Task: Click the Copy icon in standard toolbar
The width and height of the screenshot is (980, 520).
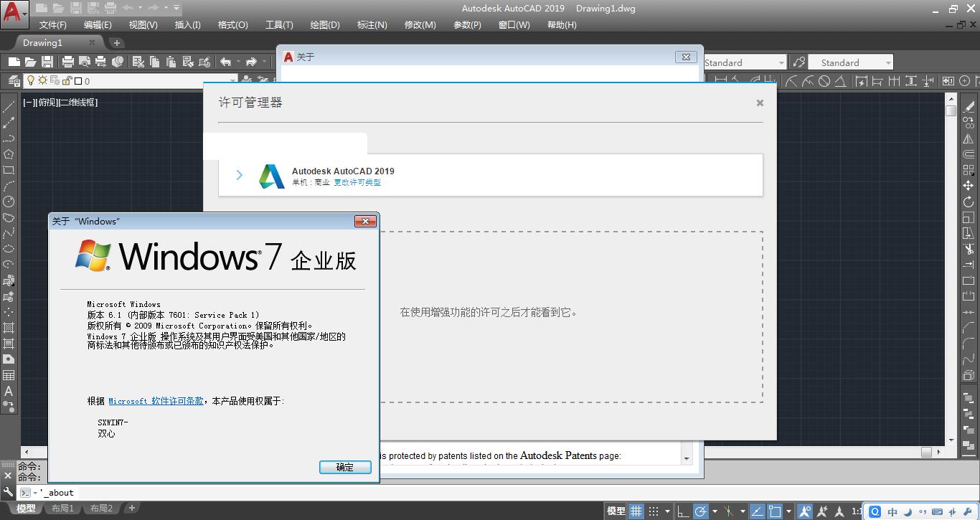Action: (154, 62)
